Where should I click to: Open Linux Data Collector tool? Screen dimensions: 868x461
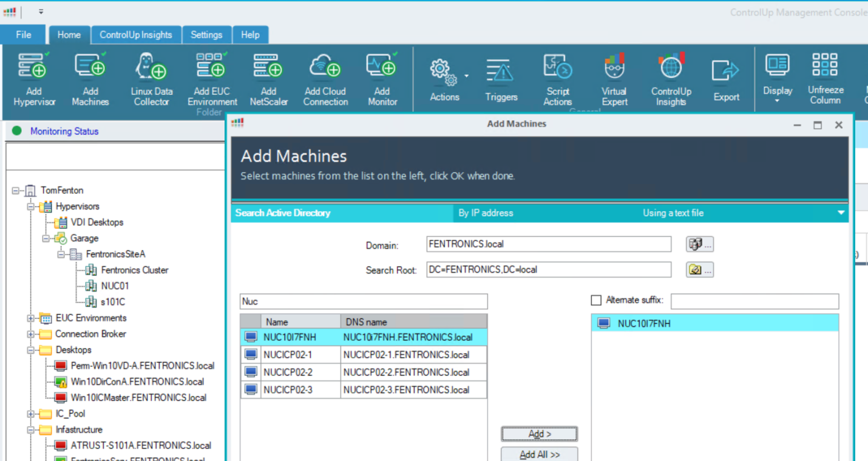click(x=151, y=66)
